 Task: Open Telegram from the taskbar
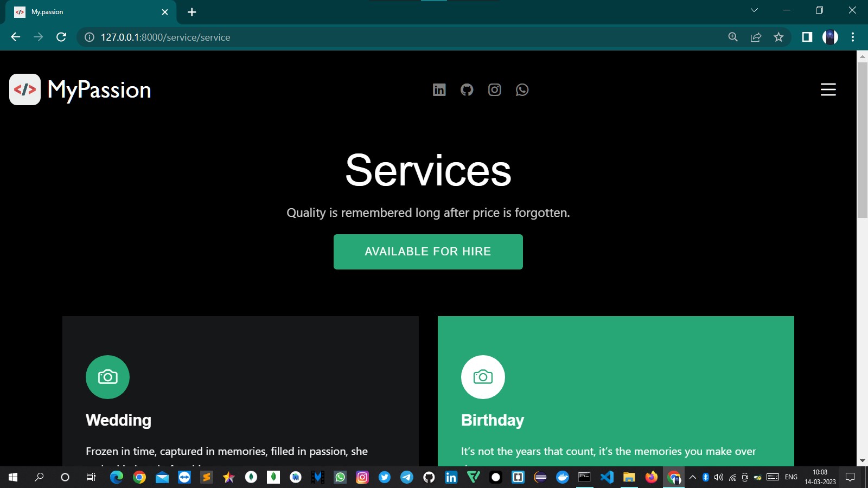pos(407,477)
